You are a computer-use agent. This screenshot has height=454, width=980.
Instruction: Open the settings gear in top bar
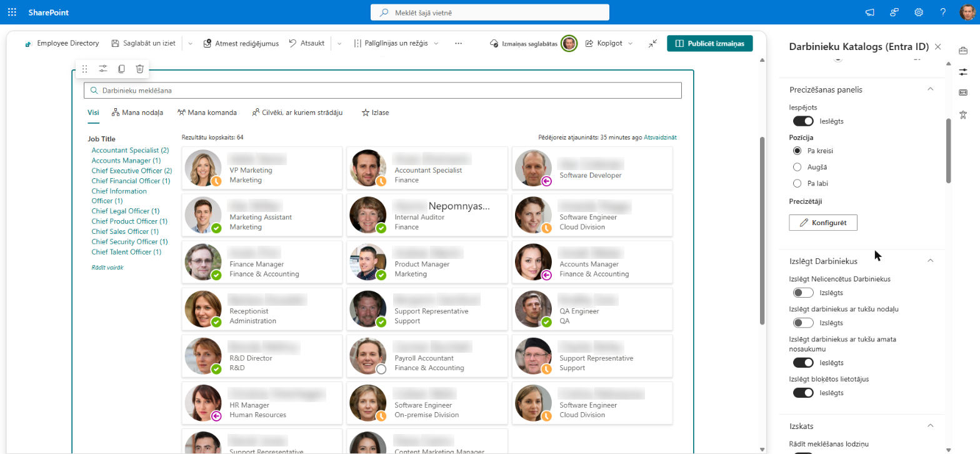pos(919,12)
